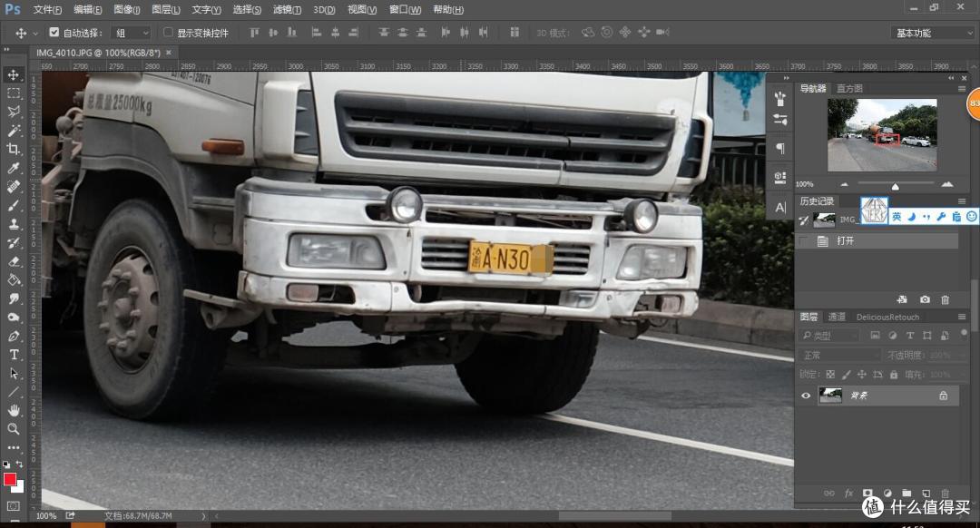The height and width of the screenshot is (528, 980).
Task: Open the layer blend mode 正常 dropdown
Action: pyautogui.click(x=838, y=355)
